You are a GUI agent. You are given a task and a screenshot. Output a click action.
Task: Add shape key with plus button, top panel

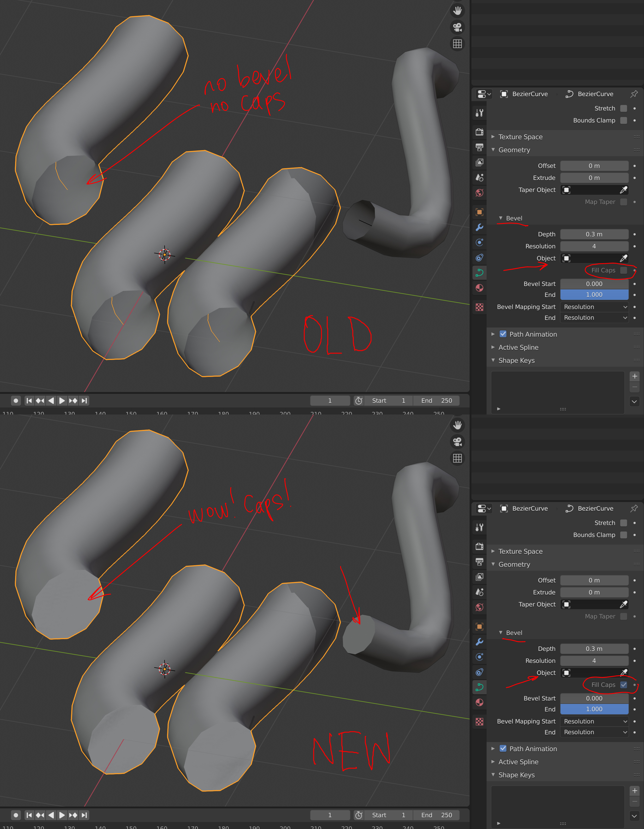pos(635,376)
